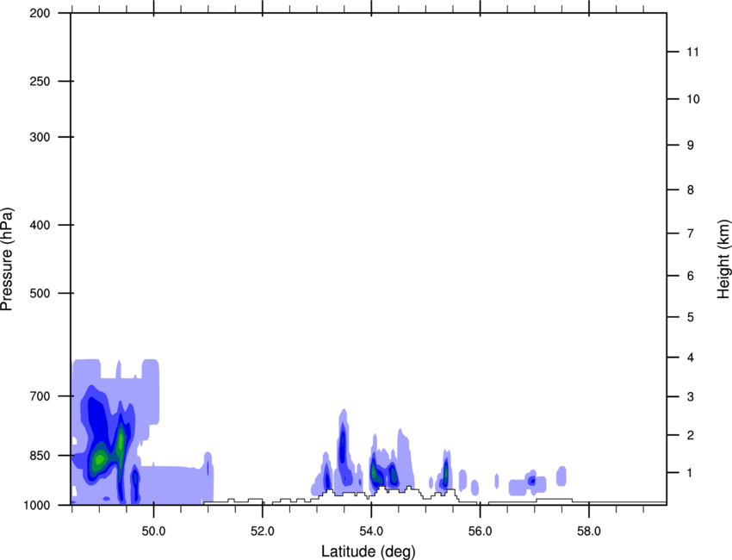Select the 850 pressure tick label
This screenshot has width=732, height=560.
coord(40,456)
